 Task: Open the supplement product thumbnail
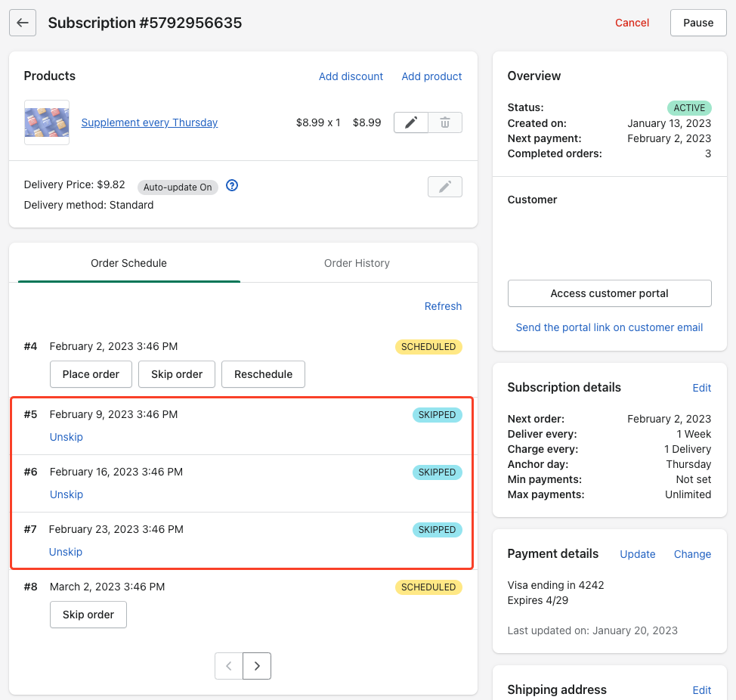coord(47,122)
